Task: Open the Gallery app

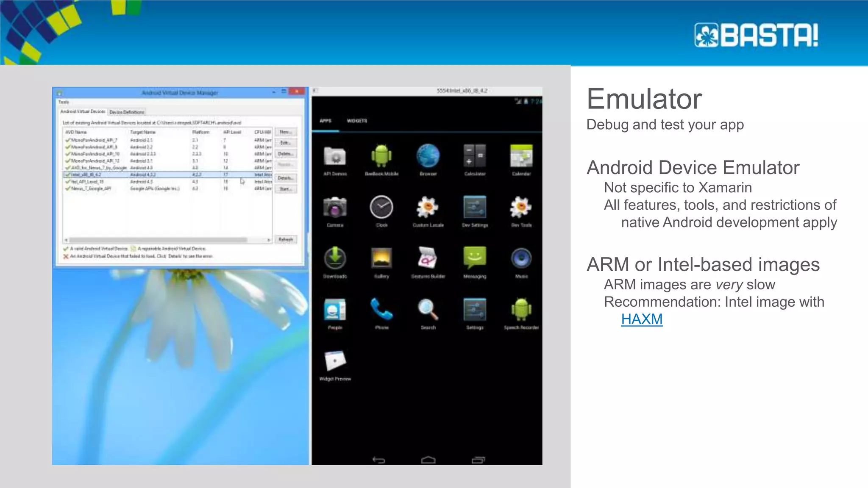Action: (x=381, y=263)
